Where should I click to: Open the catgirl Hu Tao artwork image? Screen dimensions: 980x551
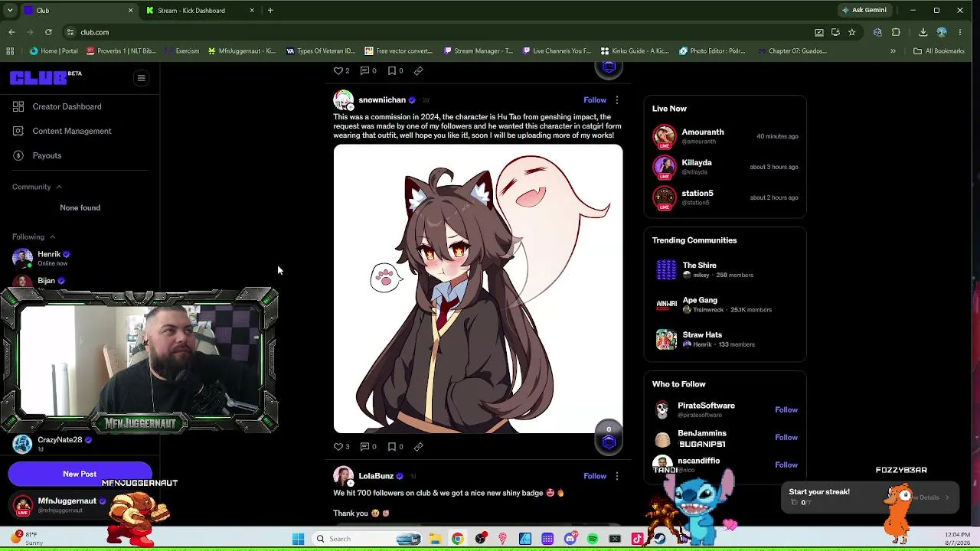478,289
